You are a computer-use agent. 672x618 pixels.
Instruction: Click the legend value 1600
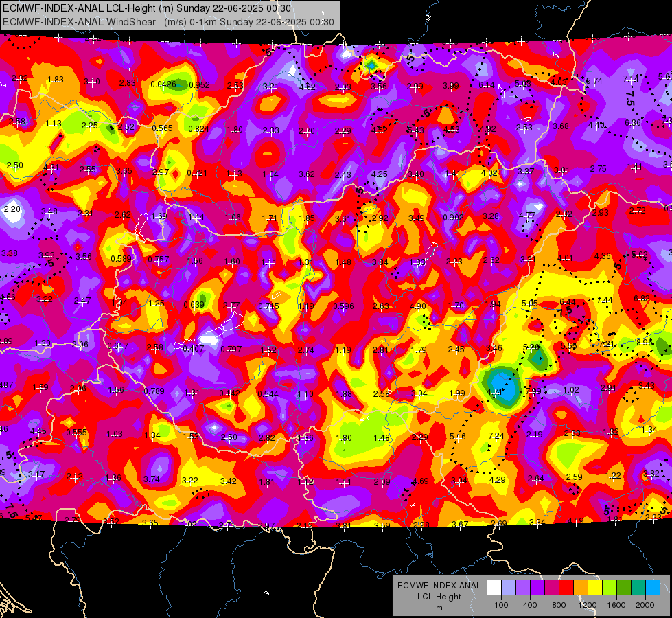(x=616, y=605)
